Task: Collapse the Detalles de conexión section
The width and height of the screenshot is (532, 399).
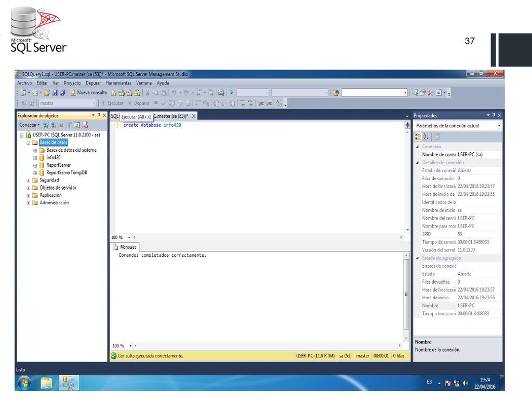Action: pos(418,163)
